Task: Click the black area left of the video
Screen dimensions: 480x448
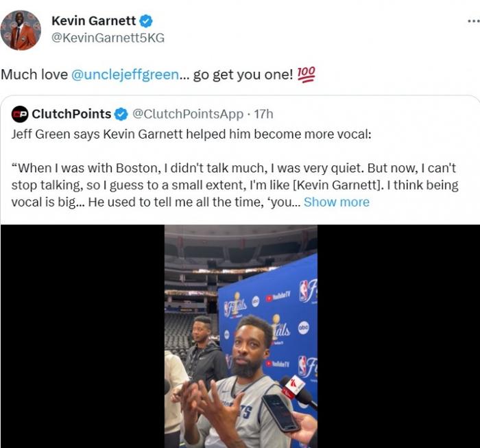Action: pyautogui.click(x=82, y=336)
